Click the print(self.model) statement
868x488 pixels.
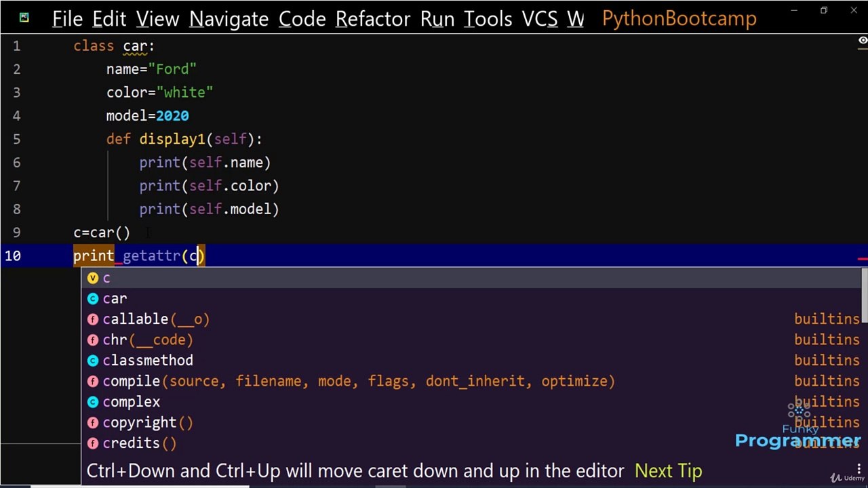209,209
